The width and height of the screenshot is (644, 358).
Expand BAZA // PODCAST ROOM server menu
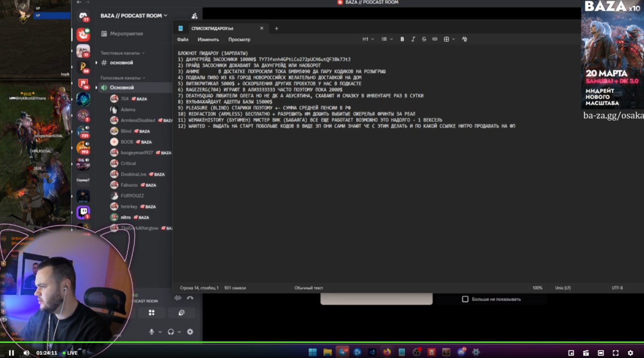[x=134, y=16]
